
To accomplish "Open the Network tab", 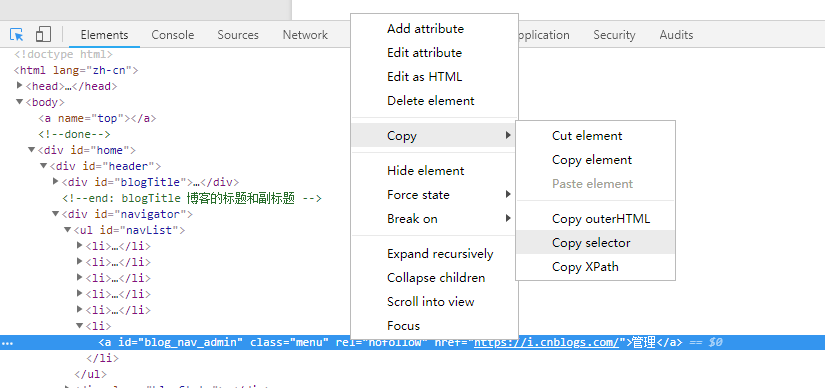I will coord(305,35).
